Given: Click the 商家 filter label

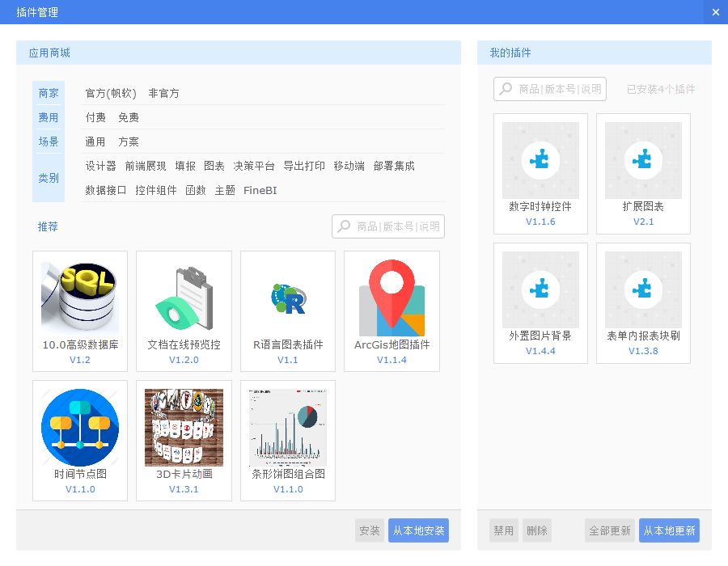Looking at the screenshot, I should click(49, 93).
